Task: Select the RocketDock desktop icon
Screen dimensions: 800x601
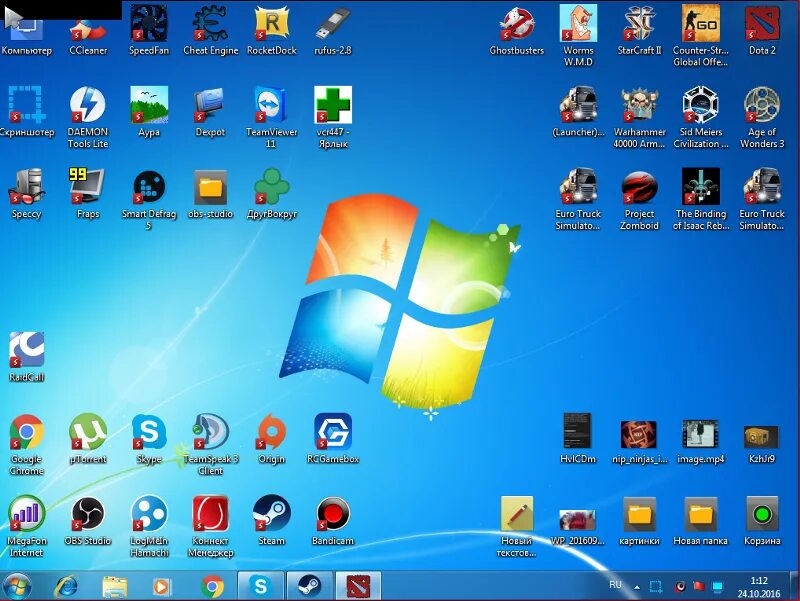Action: pos(271,30)
